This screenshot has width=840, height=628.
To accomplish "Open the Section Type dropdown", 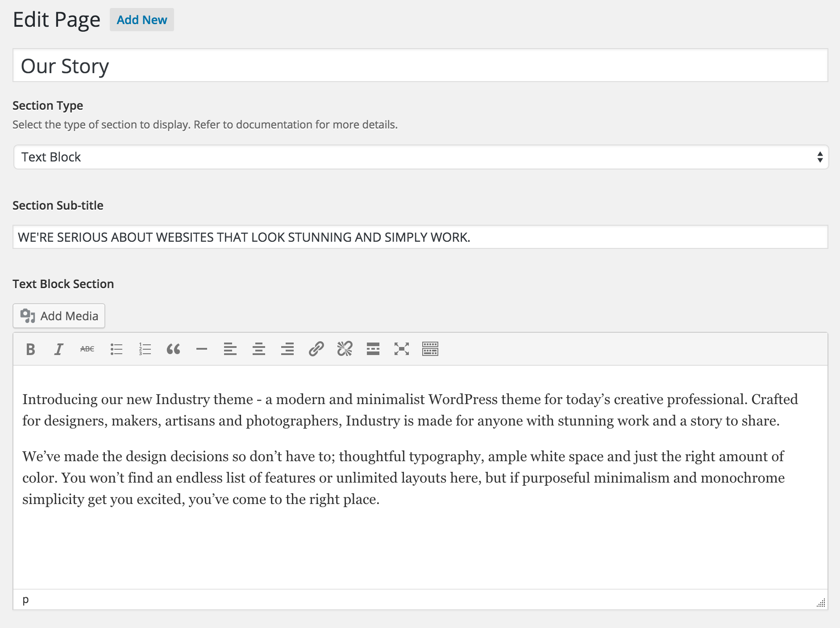I will coord(421,157).
